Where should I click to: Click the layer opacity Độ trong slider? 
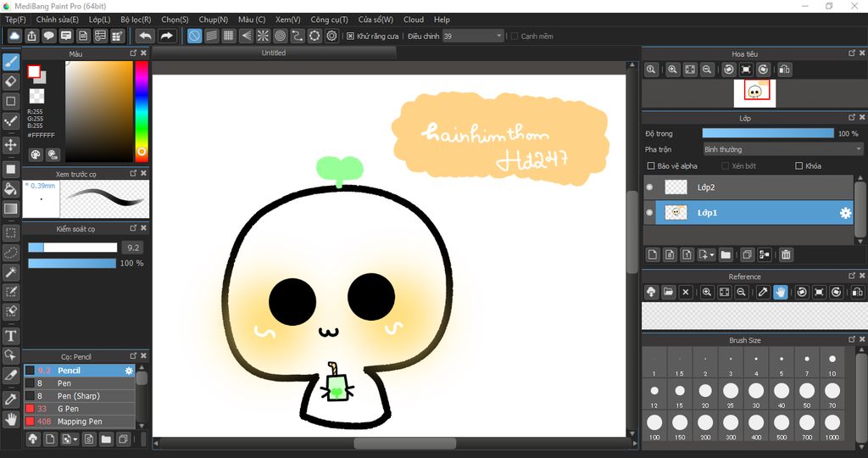[x=767, y=133]
